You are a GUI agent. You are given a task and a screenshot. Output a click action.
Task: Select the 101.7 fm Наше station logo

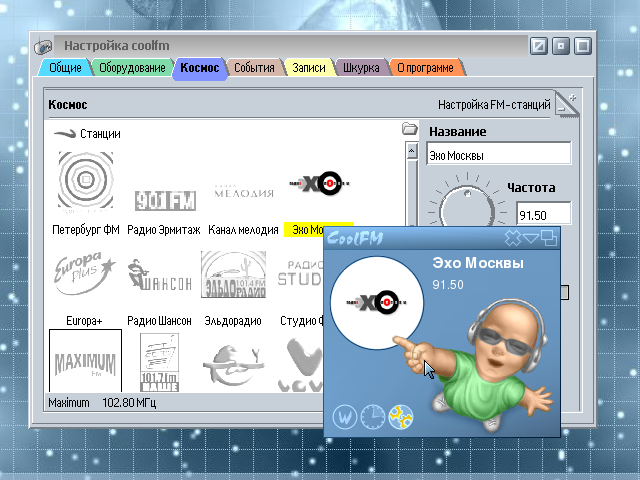click(159, 362)
